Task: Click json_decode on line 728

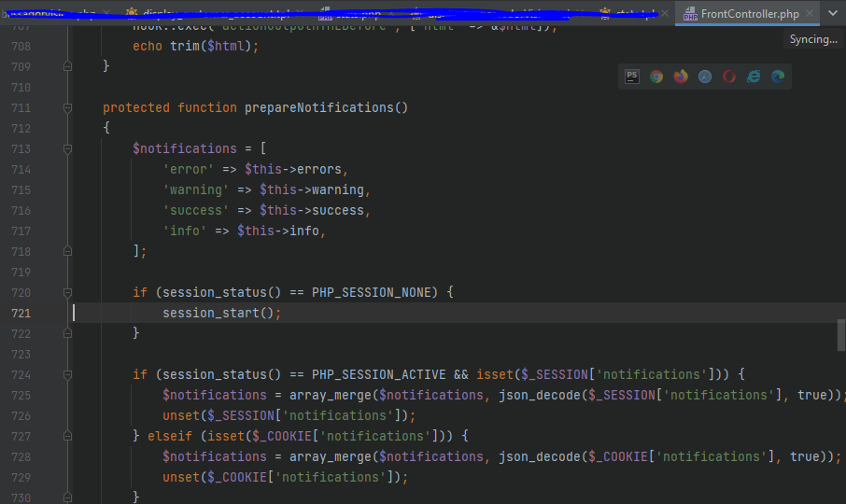Action: (539, 457)
